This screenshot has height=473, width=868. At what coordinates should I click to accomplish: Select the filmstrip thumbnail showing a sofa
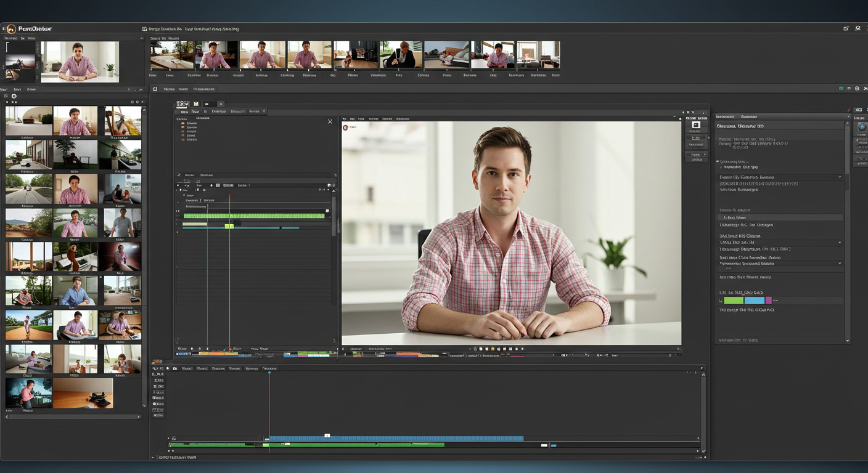click(446, 55)
